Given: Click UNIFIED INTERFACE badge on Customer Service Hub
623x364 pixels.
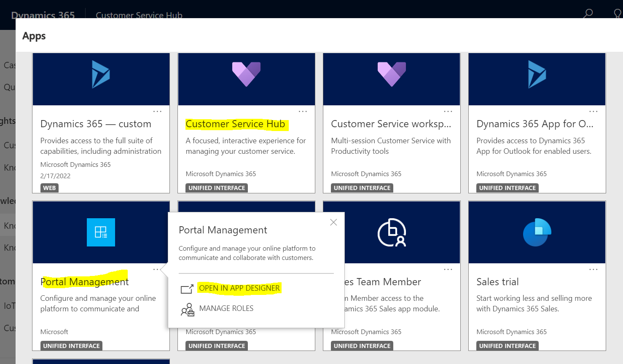Looking at the screenshot, I should 217,188.
